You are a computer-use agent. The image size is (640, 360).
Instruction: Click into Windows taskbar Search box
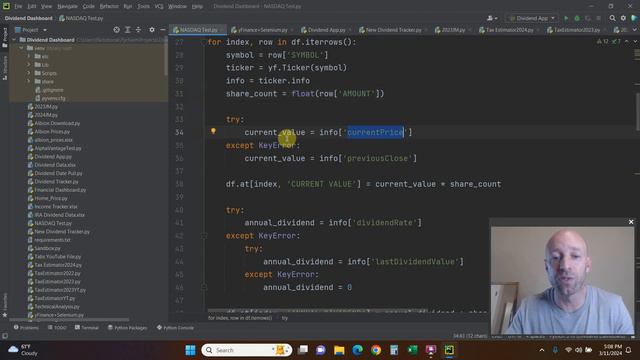(x=247, y=350)
